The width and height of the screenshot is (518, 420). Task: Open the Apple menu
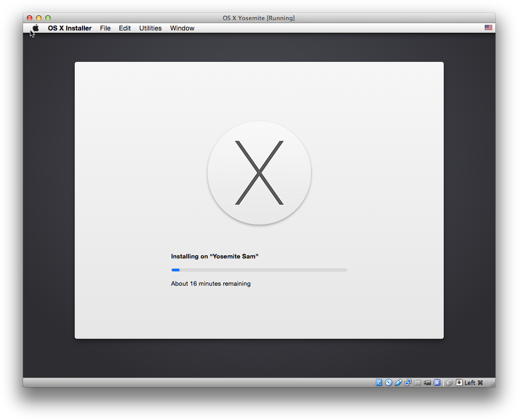click(x=36, y=28)
